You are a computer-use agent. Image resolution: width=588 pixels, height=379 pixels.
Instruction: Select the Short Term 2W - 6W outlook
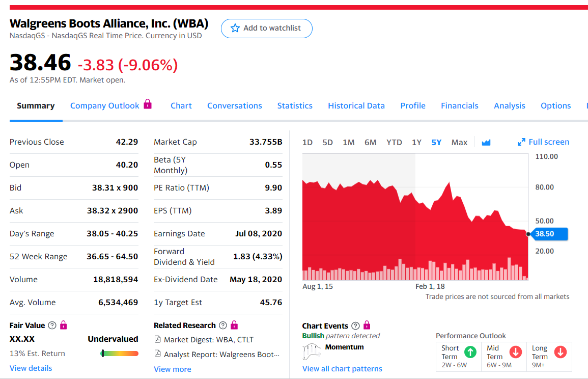pos(459,357)
